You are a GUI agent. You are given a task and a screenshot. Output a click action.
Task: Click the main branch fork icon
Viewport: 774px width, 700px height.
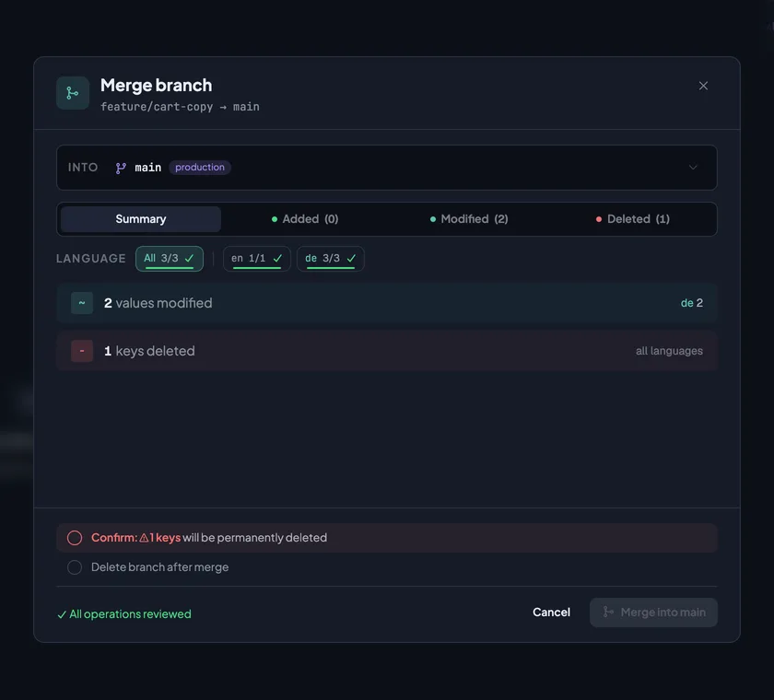121,168
